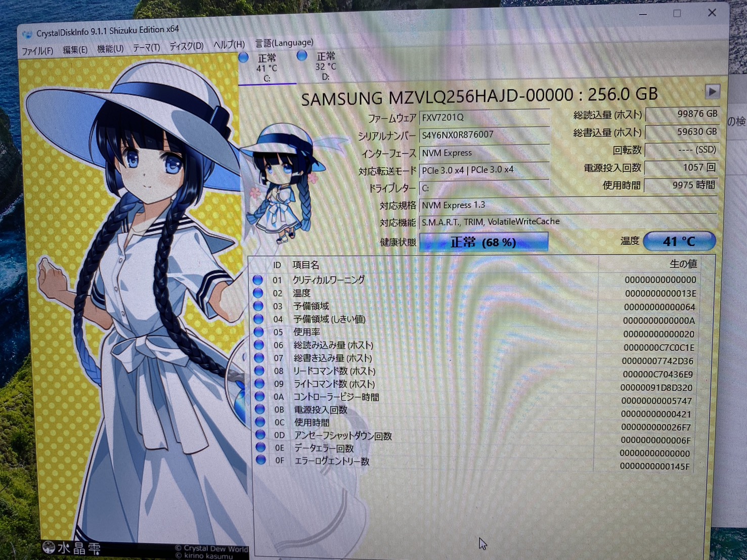This screenshot has width=747, height=560.
Task: Click status orb for row 09 ライトコマンド数
Action: pyautogui.click(x=259, y=384)
